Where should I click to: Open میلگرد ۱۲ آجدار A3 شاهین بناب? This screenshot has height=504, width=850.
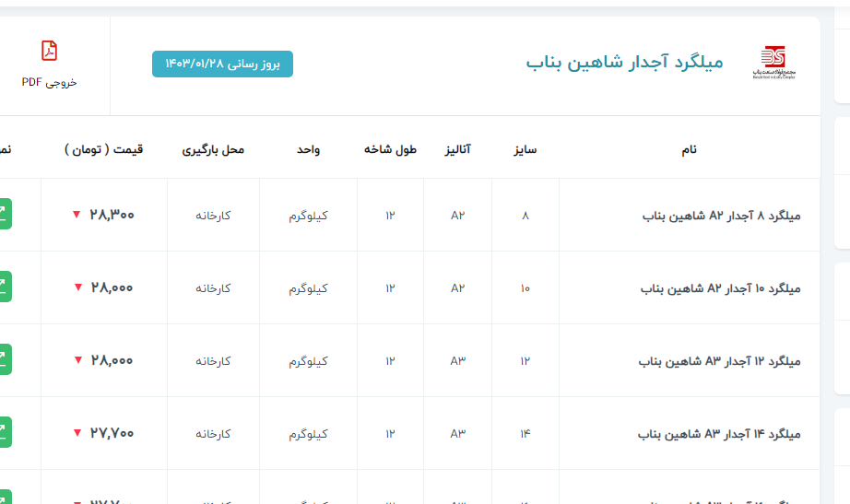(719, 361)
